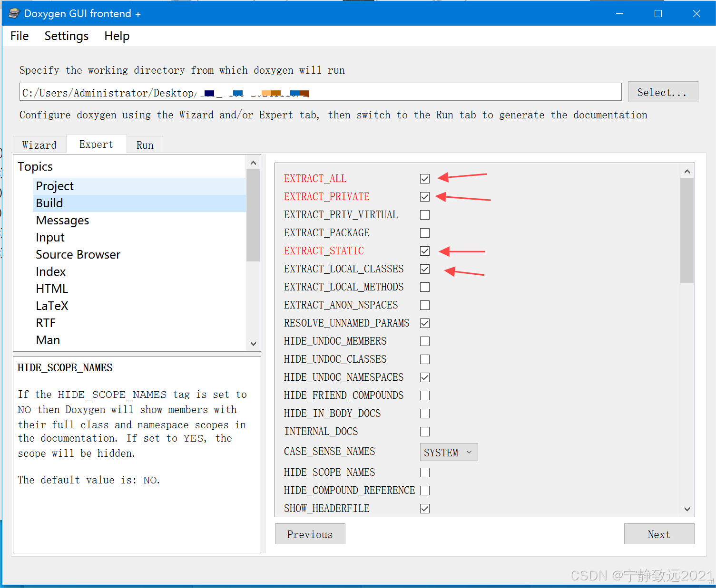Click the Topics list scrollbar thumb

(253, 215)
